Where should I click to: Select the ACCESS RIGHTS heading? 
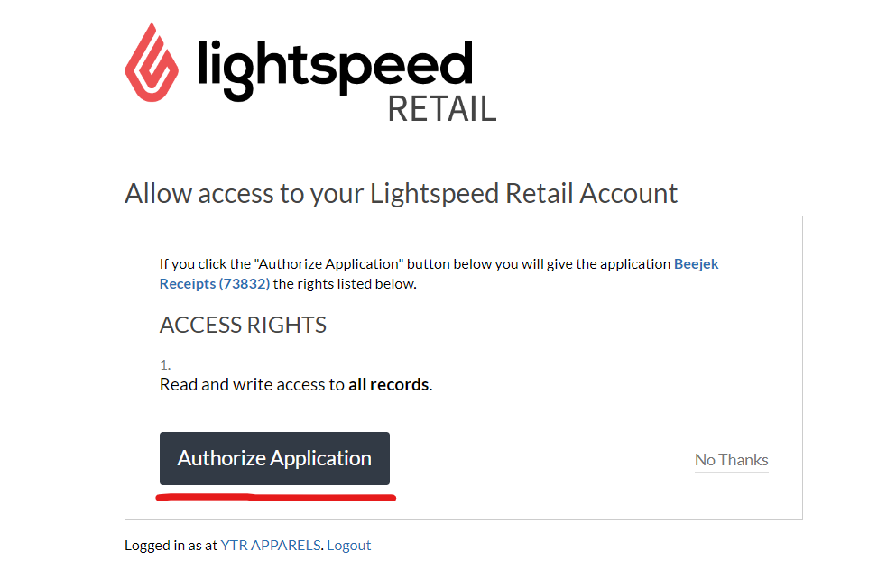pyautogui.click(x=242, y=325)
